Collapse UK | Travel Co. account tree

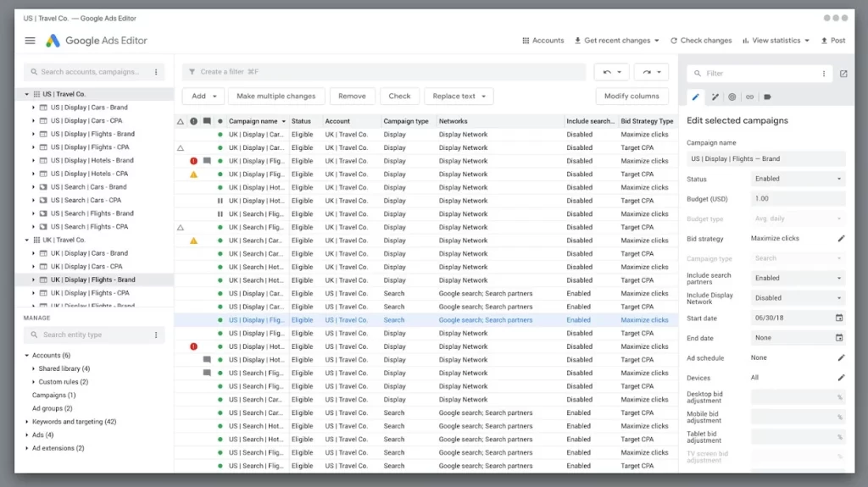(x=26, y=241)
